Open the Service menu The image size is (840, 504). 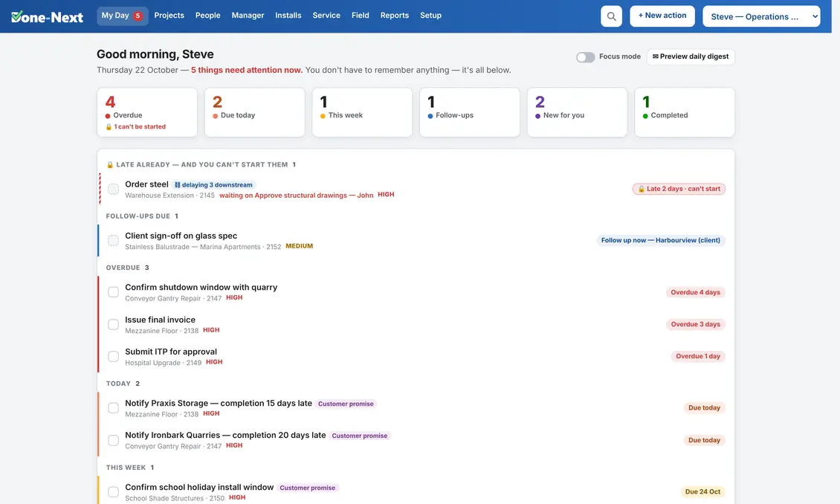326,16
